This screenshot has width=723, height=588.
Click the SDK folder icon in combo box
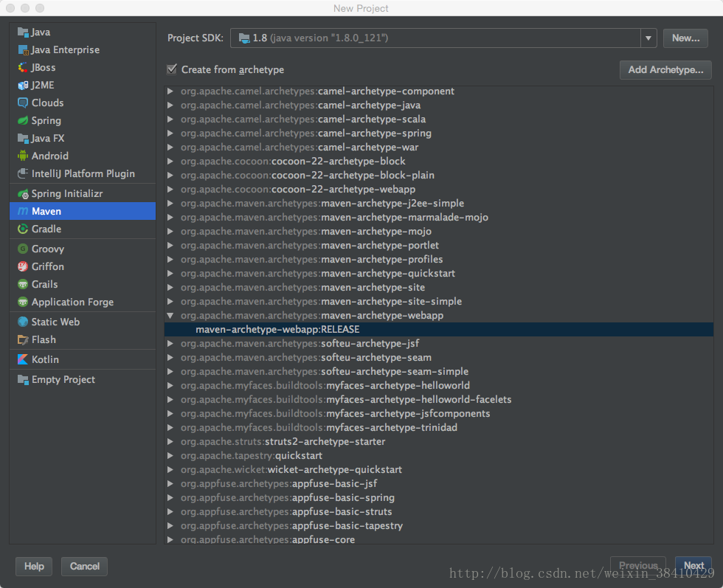tap(244, 38)
